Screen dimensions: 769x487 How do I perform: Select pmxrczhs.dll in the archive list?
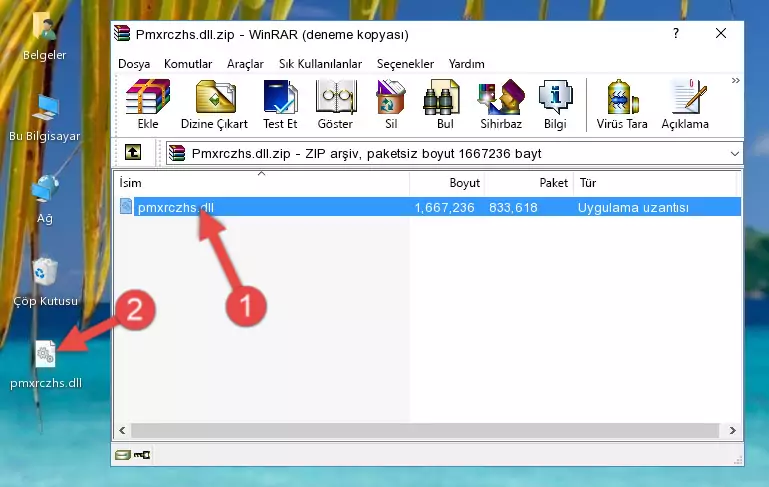(x=176, y=207)
